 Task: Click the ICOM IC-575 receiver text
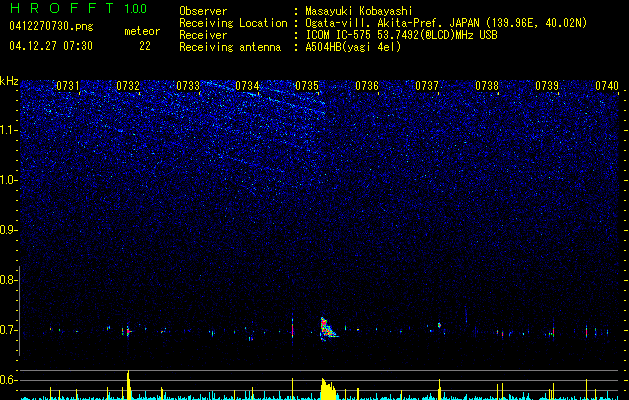pos(401,35)
